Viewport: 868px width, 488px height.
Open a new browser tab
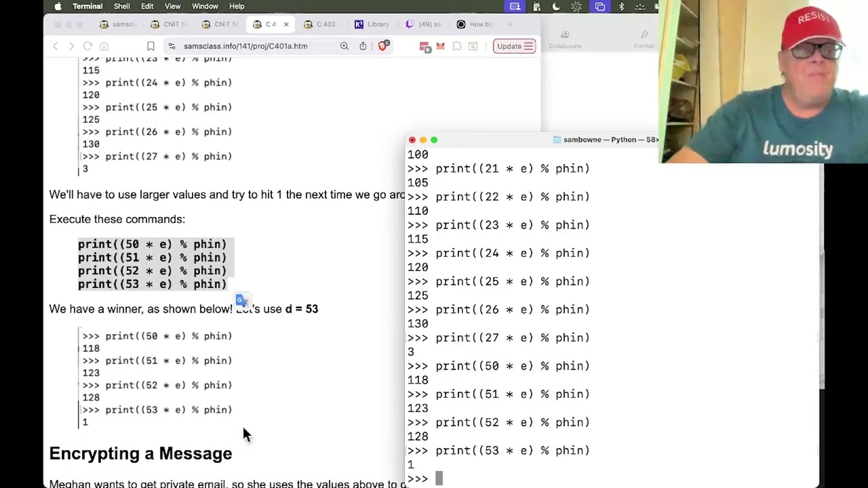(x=511, y=24)
